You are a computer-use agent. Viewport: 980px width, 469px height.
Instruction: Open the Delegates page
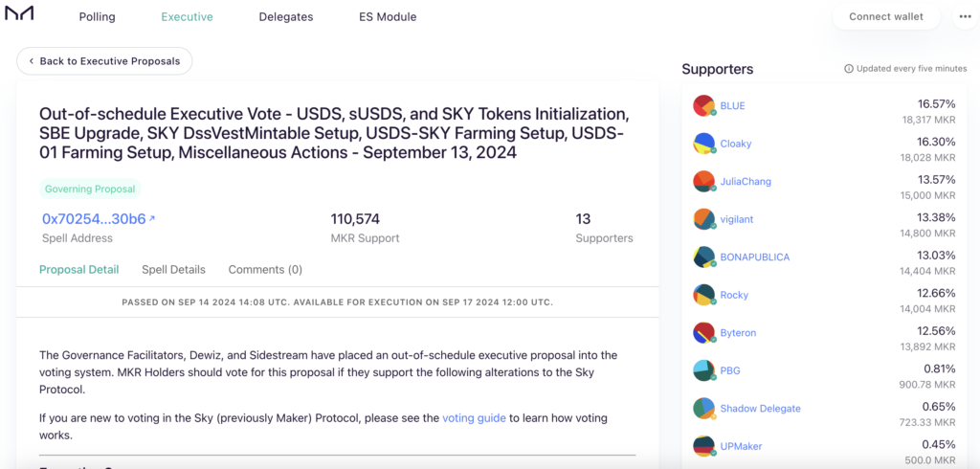[286, 17]
